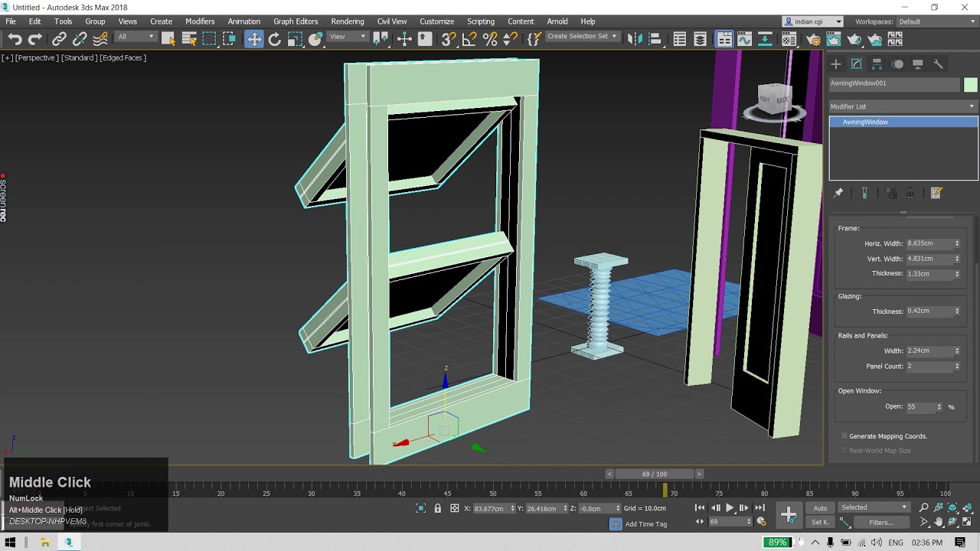This screenshot has height=551, width=980.
Task: Open Rendered Frame Window icon
Action: pos(834,39)
